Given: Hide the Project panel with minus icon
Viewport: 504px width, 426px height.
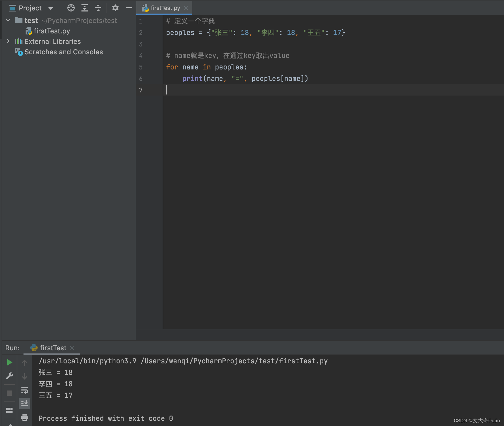Looking at the screenshot, I should 129,8.
